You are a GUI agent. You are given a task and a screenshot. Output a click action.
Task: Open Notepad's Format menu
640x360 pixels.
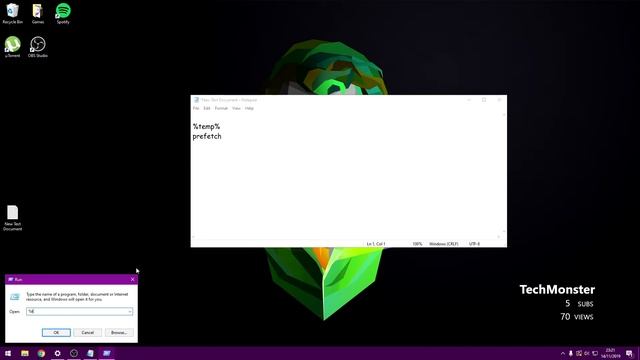(221, 108)
